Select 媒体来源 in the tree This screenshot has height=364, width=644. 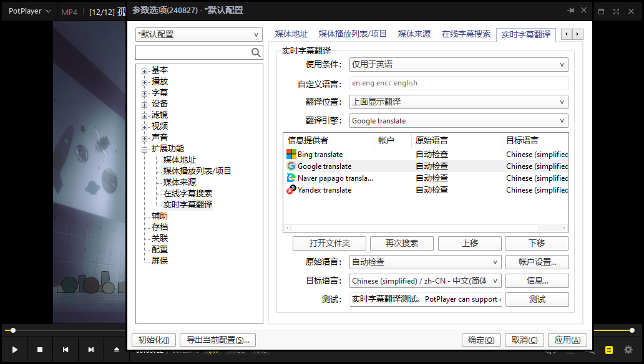click(180, 182)
